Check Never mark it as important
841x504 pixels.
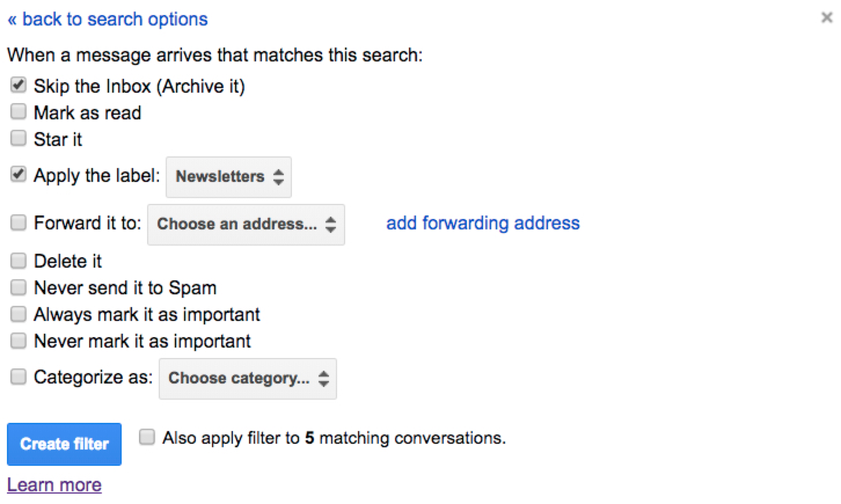tap(19, 341)
